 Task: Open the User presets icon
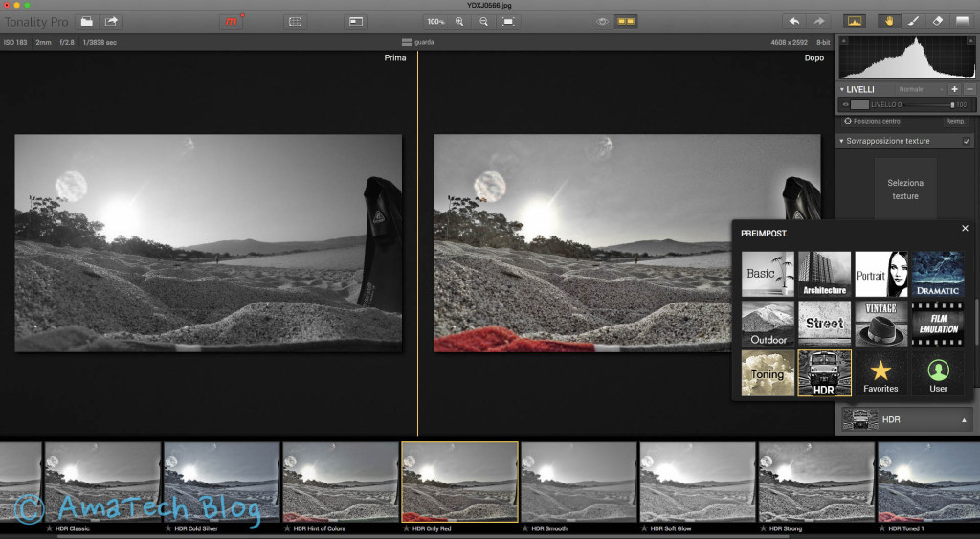[x=938, y=372]
